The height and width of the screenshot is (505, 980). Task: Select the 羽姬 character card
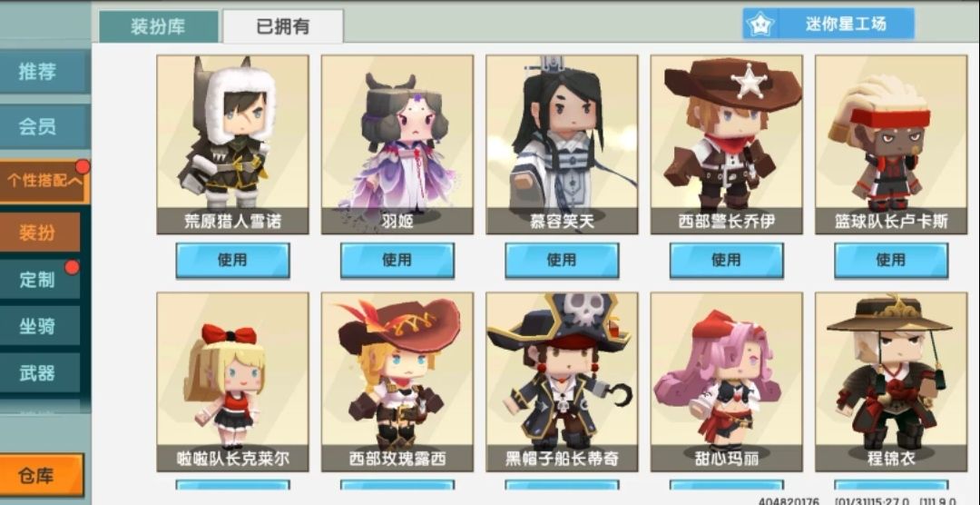click(x=397, y=144)
